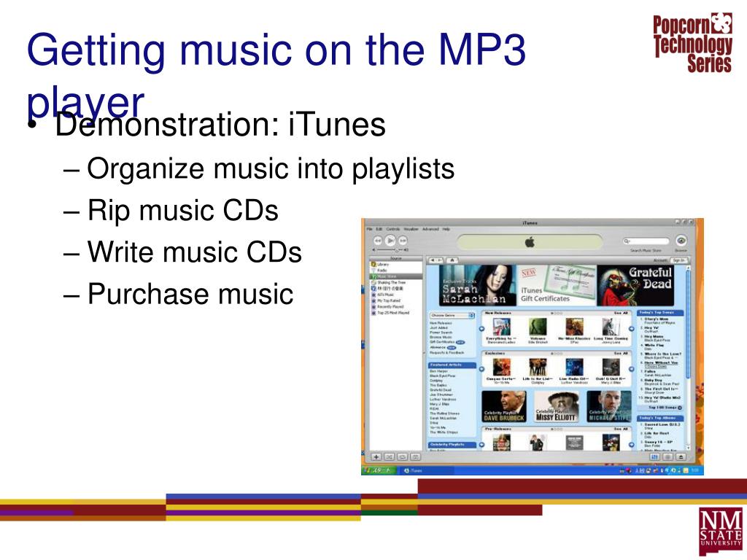Click the Long Time Coming album cover
747x560 pixels.
click(x=611, y=327)
